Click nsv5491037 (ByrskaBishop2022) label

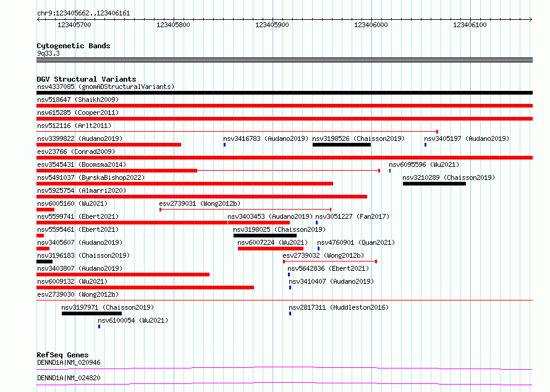tap(91, 177)
